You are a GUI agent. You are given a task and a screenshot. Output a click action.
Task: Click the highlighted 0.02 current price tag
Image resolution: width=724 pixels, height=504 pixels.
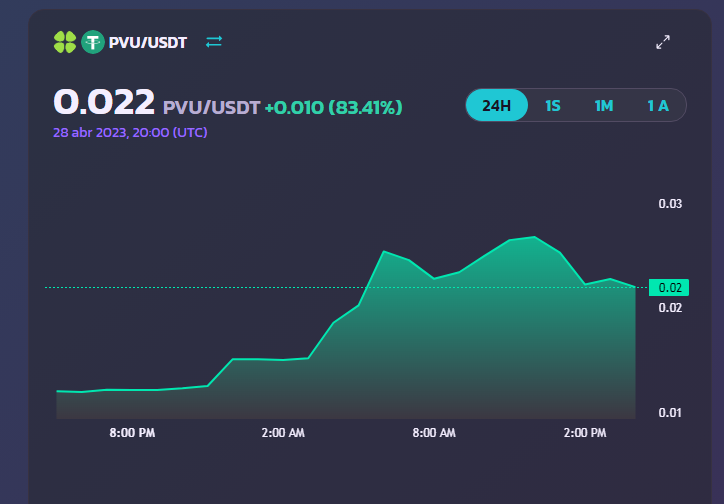(669, 288)
